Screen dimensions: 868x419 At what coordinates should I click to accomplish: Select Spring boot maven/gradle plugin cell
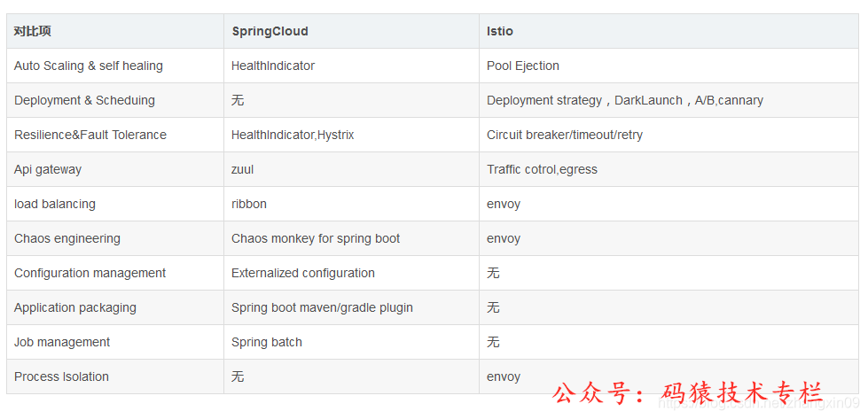click(351, 307)
